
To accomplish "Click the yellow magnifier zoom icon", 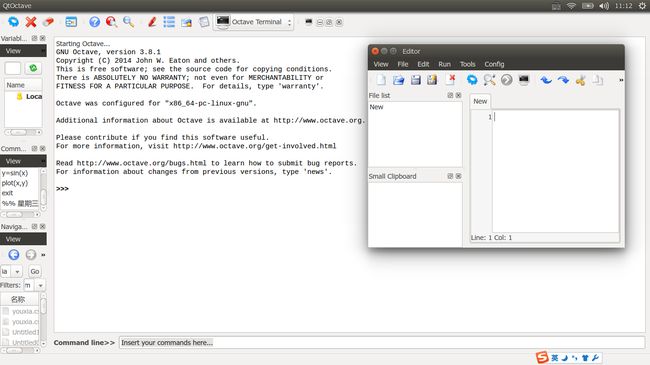I will [129, 22].
